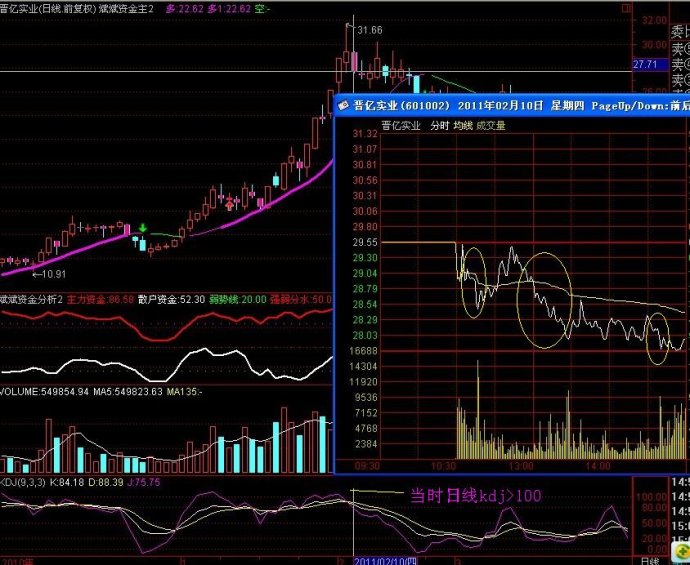Click 30.81 on the intraday price axis
The height and width of the screenshot is (565, 690).
coord(364,165)
